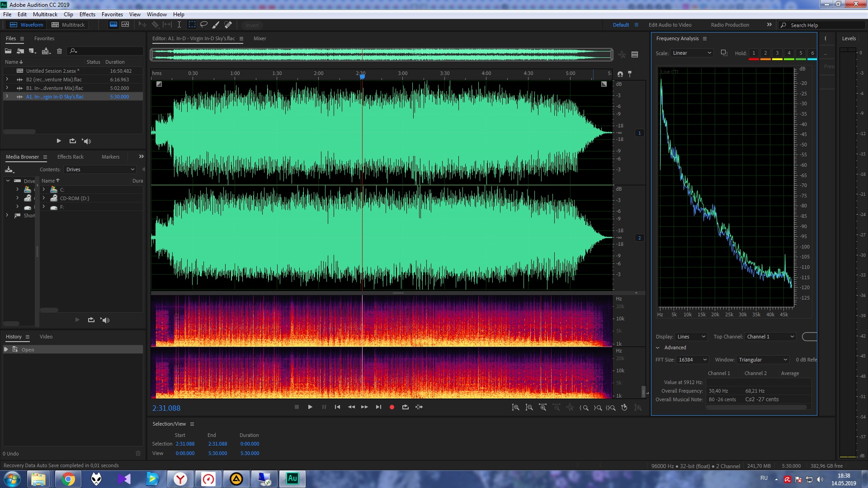The height and width of the screenshot is (488, 868).
Task: Open Window dropdown set to Triangular
Action: click(x=763, y=360)
